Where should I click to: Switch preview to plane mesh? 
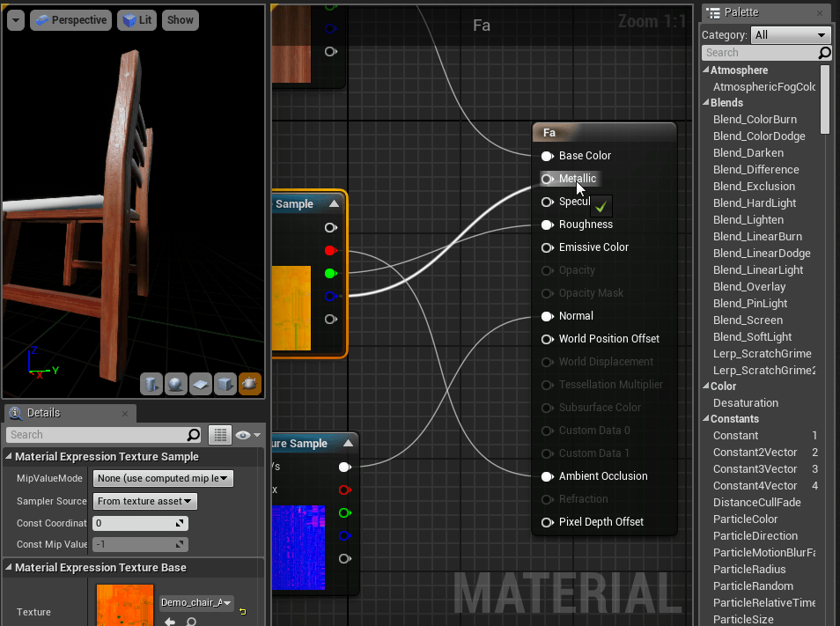pyautogui.click(x=201, y=384)
